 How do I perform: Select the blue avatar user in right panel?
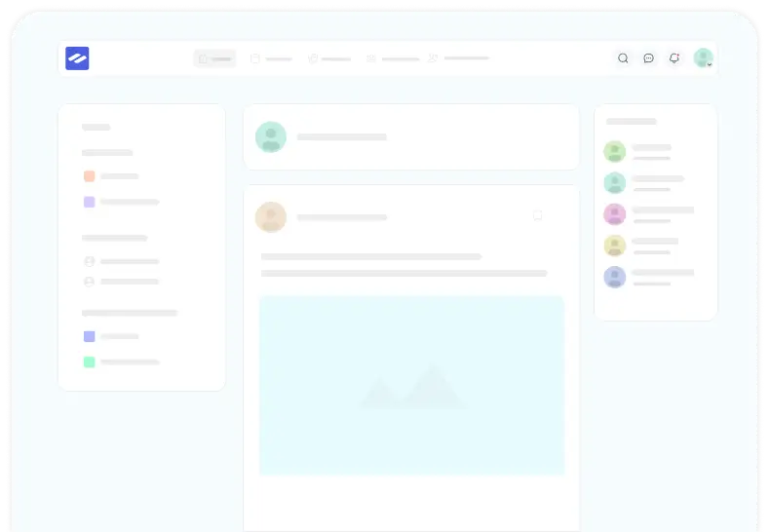point(614,277)
